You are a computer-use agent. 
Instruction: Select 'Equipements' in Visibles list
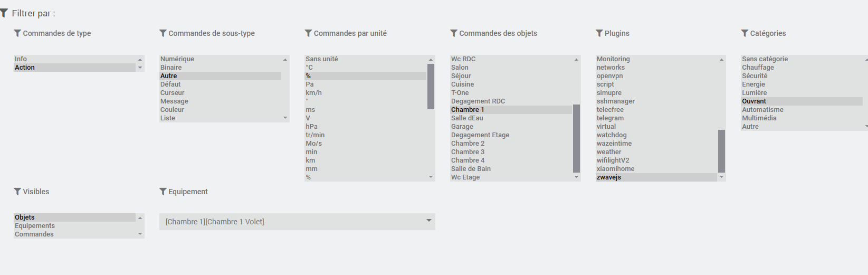35,226
